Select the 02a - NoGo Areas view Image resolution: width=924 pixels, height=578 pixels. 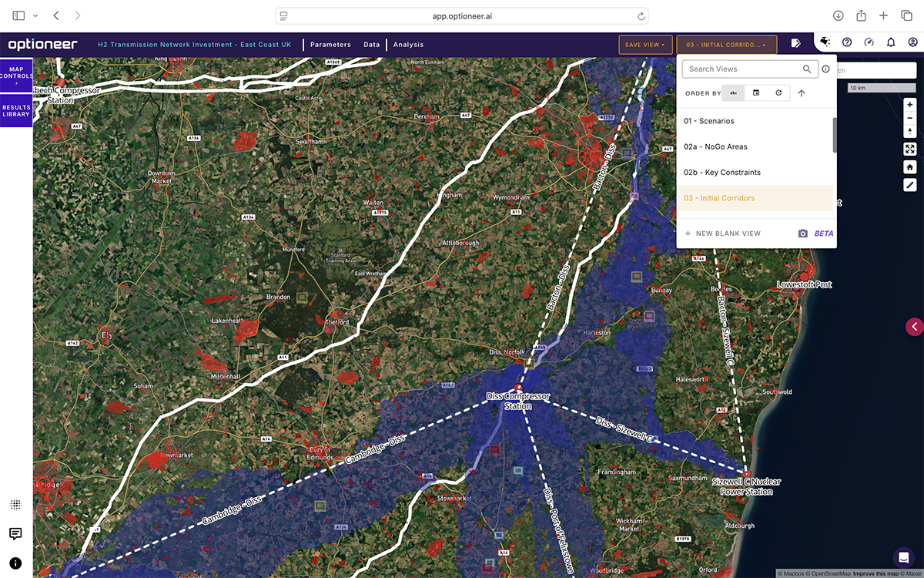pyautogui.click(x=755, y=146)
